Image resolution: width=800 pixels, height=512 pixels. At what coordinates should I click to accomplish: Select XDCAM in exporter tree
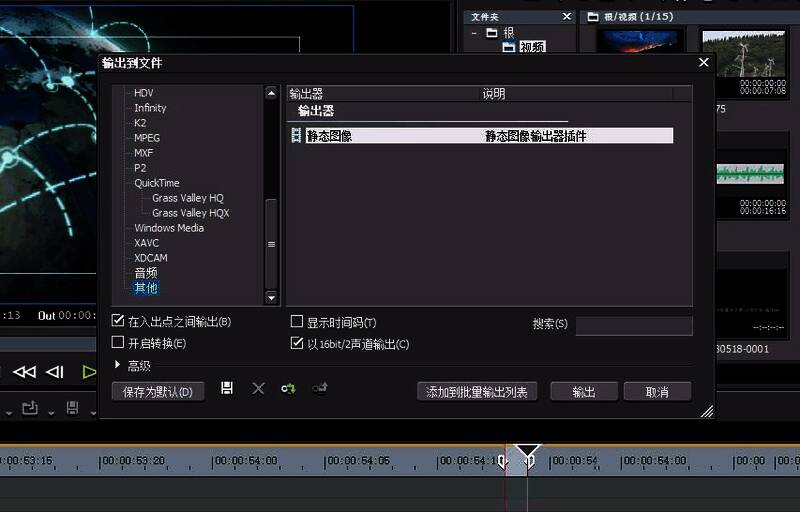[151, 258]
